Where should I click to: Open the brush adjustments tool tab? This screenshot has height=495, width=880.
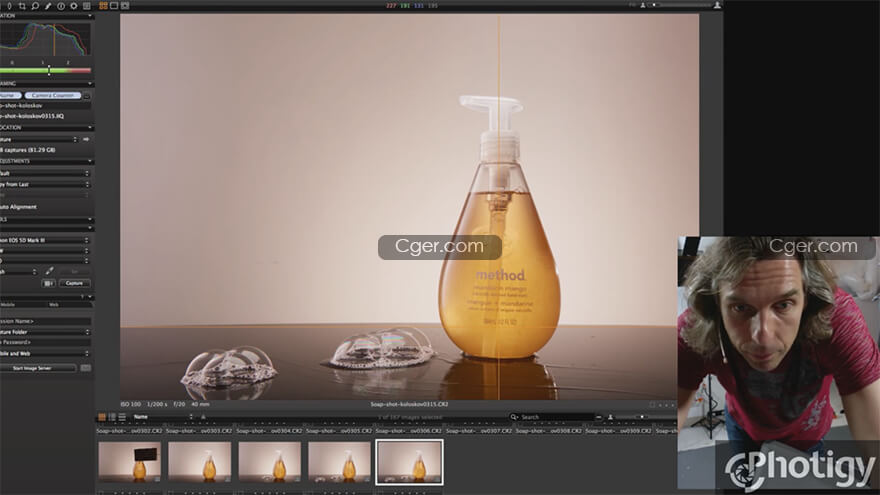(x=48, y=6)
